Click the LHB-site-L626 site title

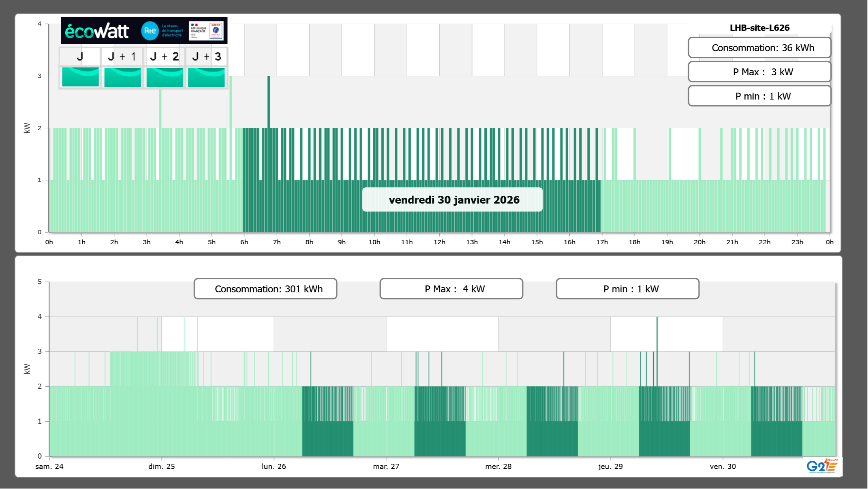coord(759,28)
